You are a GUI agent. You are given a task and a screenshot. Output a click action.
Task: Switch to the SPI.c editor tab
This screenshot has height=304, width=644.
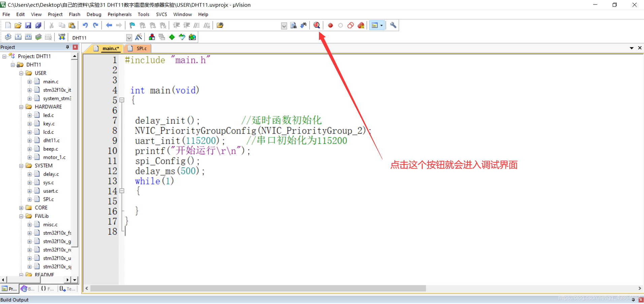(138, 48)
